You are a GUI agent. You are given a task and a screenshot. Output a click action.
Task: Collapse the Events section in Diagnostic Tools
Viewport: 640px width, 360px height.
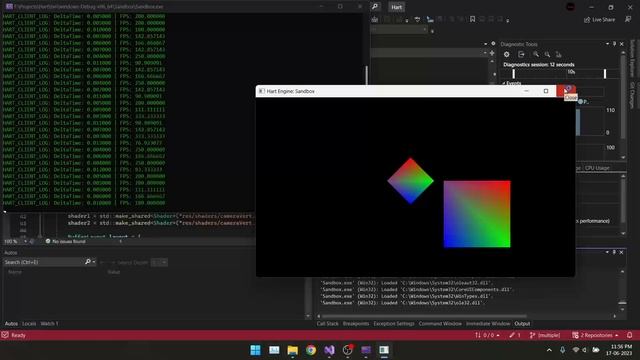[x=504, y=83]
